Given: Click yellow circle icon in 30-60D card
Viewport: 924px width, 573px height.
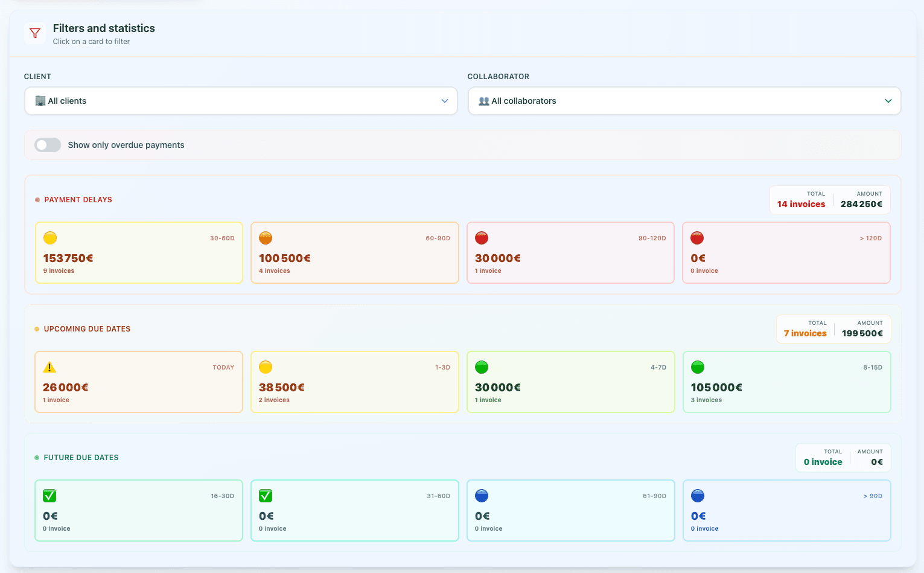Looking at the screenshot, I should (50, 238).
